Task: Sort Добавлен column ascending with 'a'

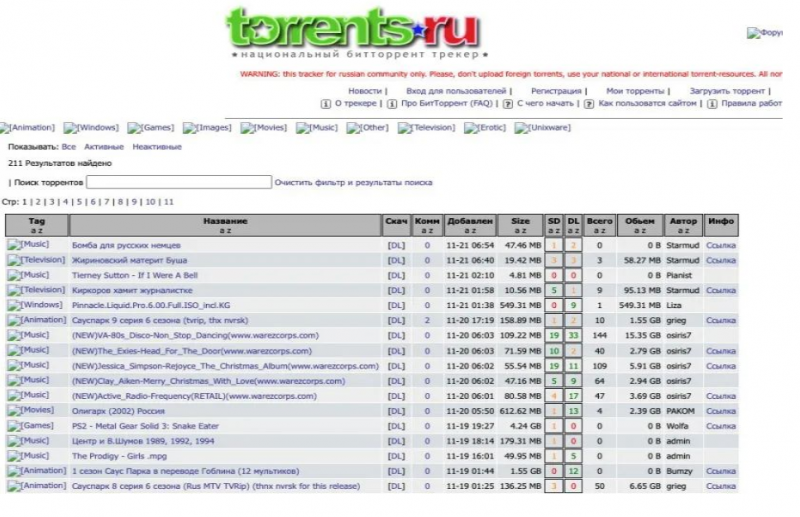Action: (x=467, y=230)
